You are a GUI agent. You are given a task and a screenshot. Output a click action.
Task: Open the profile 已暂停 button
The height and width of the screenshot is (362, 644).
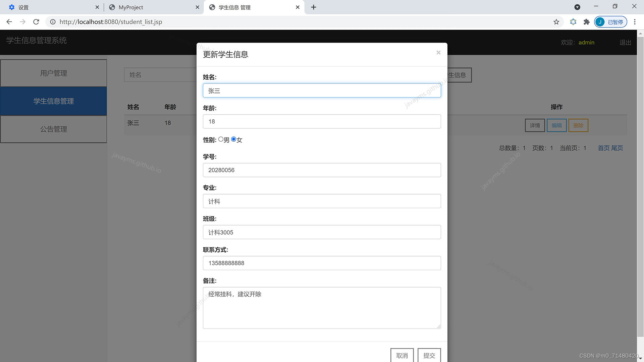[610, 22]
